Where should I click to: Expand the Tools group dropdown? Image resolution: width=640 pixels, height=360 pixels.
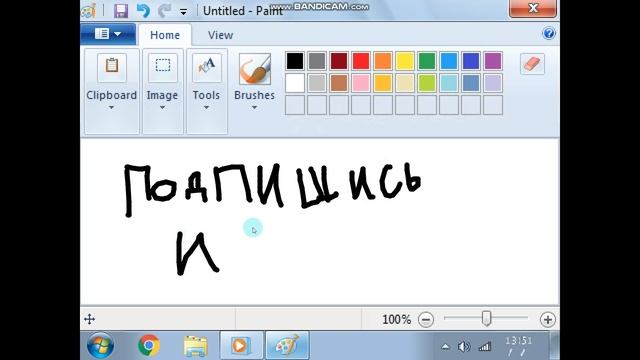point(206,108)
